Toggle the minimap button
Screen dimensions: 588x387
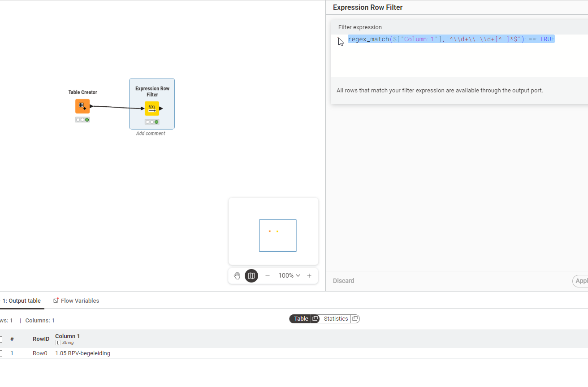251,276
